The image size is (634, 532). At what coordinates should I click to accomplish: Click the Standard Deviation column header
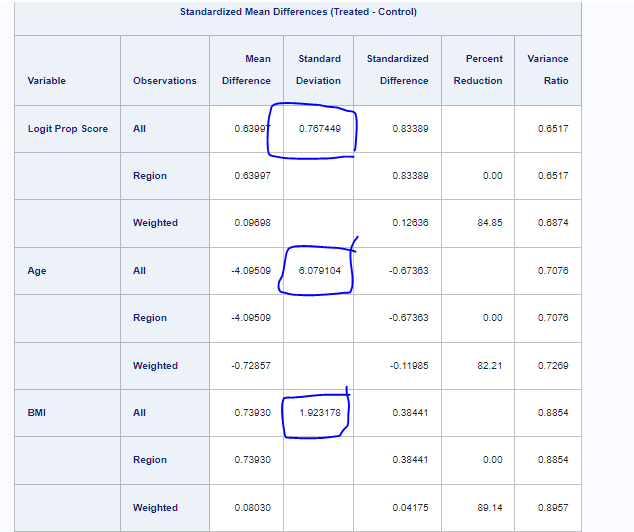319,70
